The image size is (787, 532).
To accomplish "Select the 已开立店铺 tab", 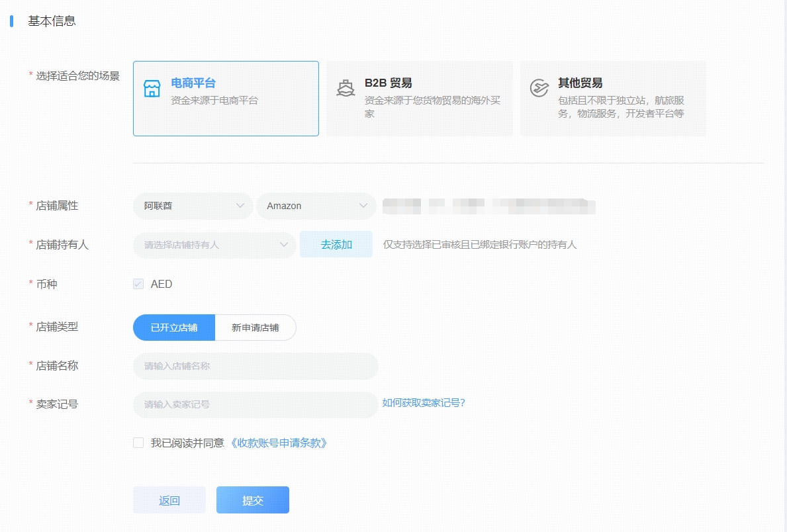I will [173, 327].
